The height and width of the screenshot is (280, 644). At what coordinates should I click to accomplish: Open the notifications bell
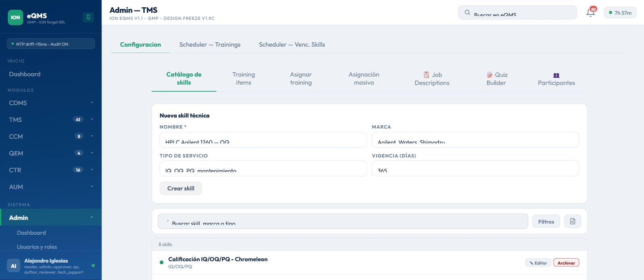590,12
